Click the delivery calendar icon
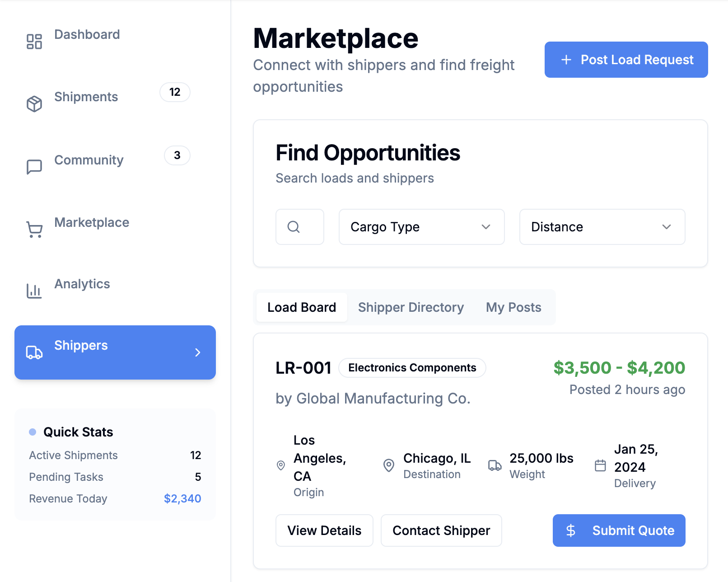The width and height of the screenshot is (728, 582). point(600,465)
